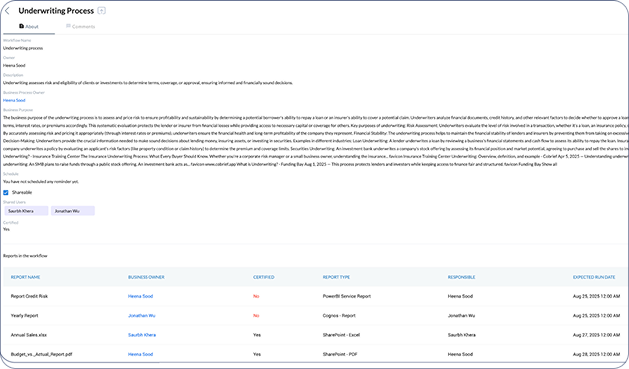This screenshot has height=369, width=629.
Task: Click the SharePoint - PDF type cell
Action: [340, 354]
